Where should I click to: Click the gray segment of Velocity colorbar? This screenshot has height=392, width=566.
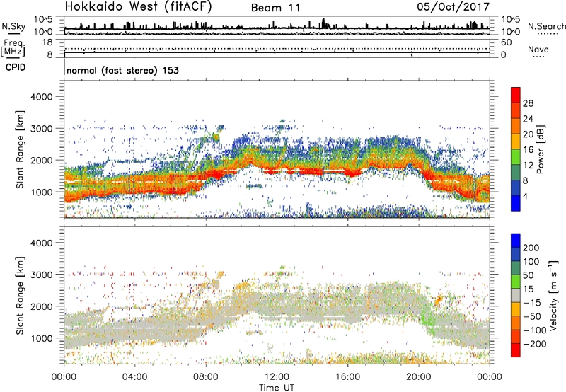[516, 296]
